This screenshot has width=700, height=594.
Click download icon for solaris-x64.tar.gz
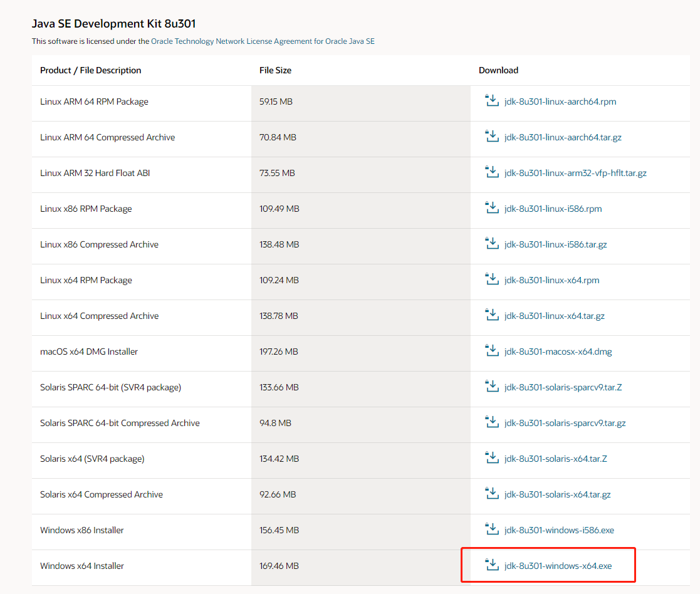click(492, 493)
